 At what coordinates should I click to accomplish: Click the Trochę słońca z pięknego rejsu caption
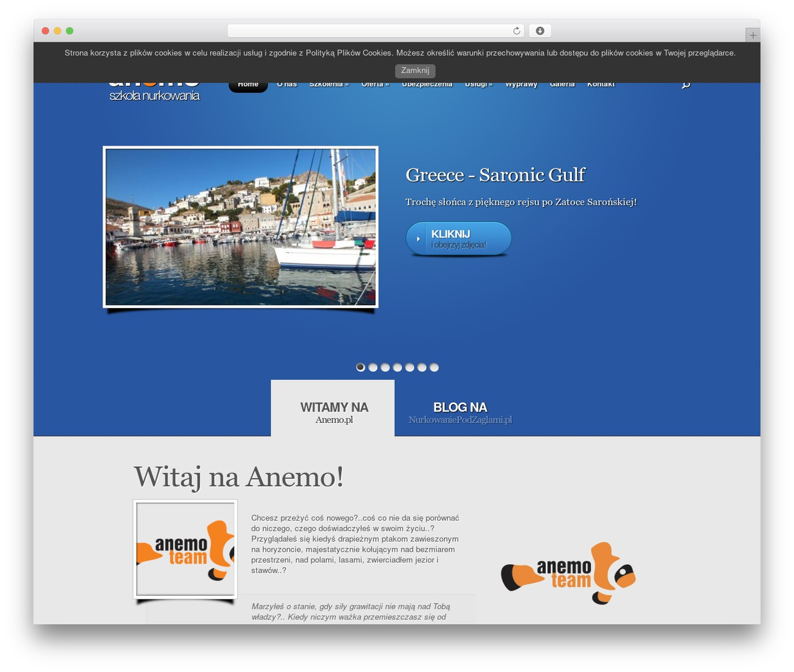521,202
